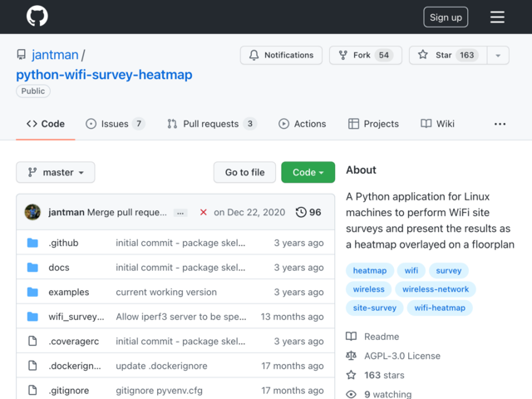Select the wireless-network topic tag
Viewport: 532px width, 399px height.
(x=436, y=289)
